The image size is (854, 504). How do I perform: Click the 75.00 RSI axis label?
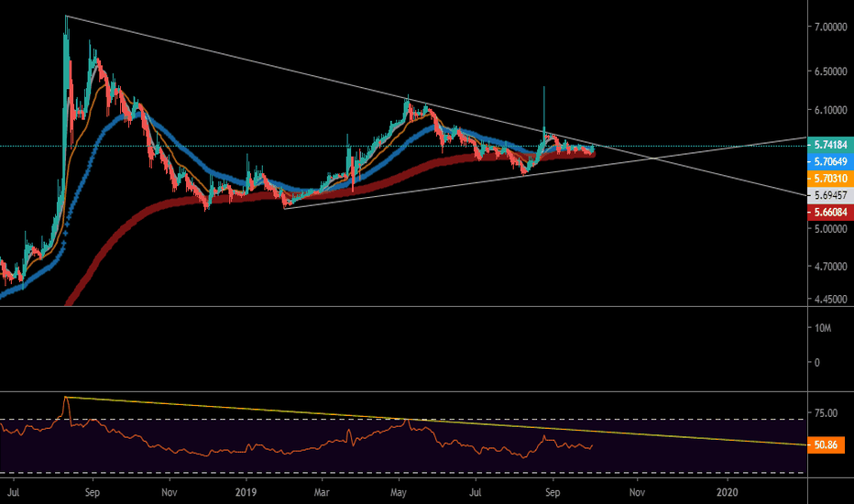[x=826, y=413]
